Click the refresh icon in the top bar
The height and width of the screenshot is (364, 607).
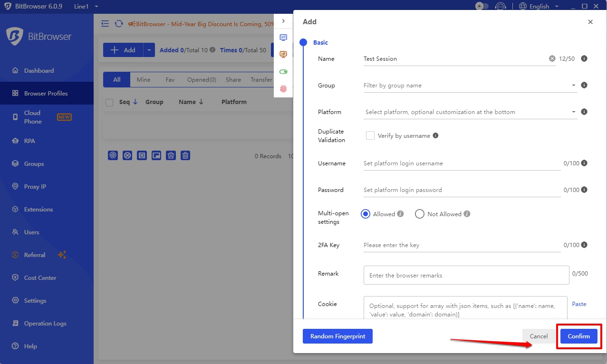[x=119, y=24]
